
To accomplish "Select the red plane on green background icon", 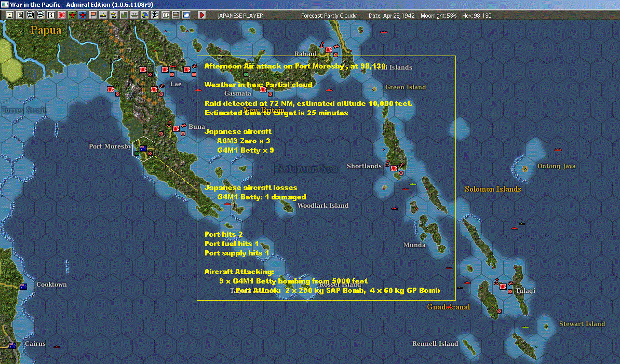I will [x=72, y=15].
